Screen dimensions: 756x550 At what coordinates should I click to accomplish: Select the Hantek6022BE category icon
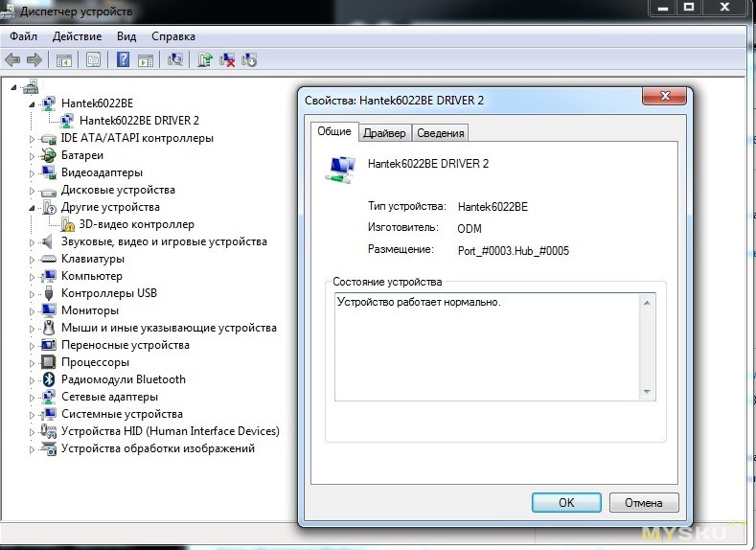[x=49, y=103]
